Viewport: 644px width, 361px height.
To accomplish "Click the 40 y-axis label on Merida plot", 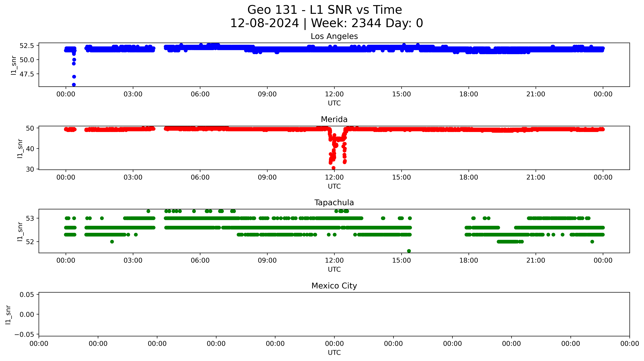I will pos(30,149).
